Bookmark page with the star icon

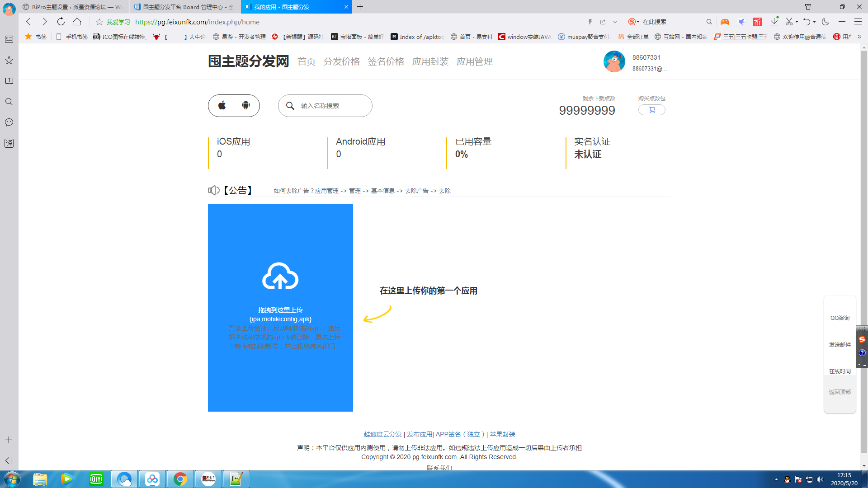click(x=99, y=22)
